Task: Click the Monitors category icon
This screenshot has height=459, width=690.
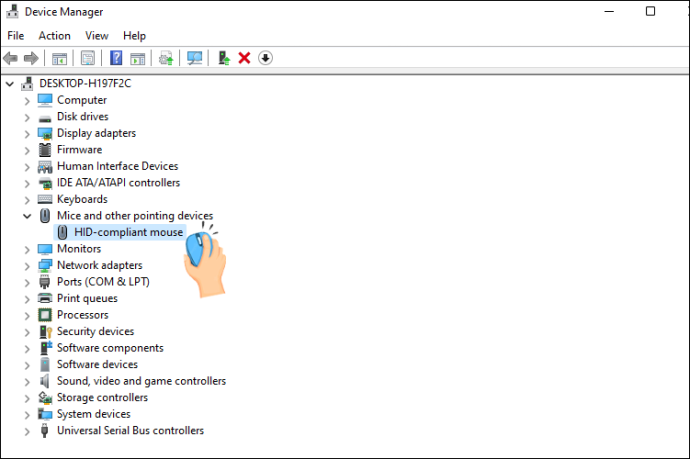Action: click(x=45, y=249)
